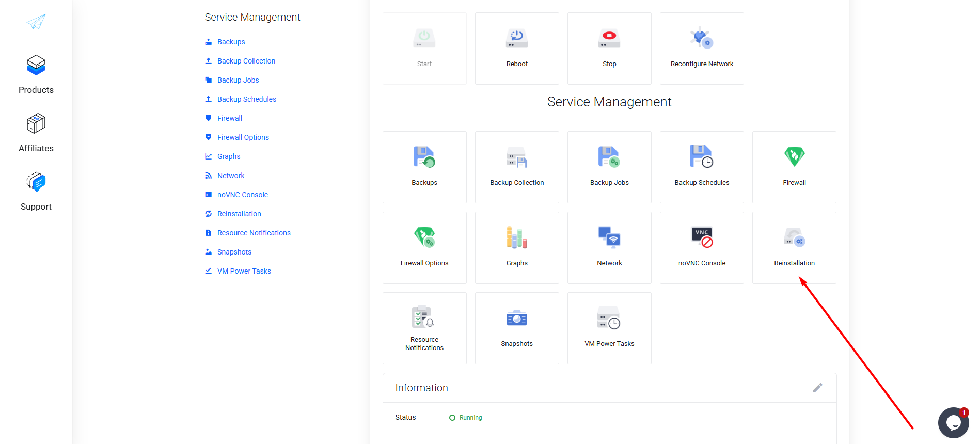Open the Graphs tile icon
Image resolution: width=980 pixels, height=444 pixels.
[517, 237]
